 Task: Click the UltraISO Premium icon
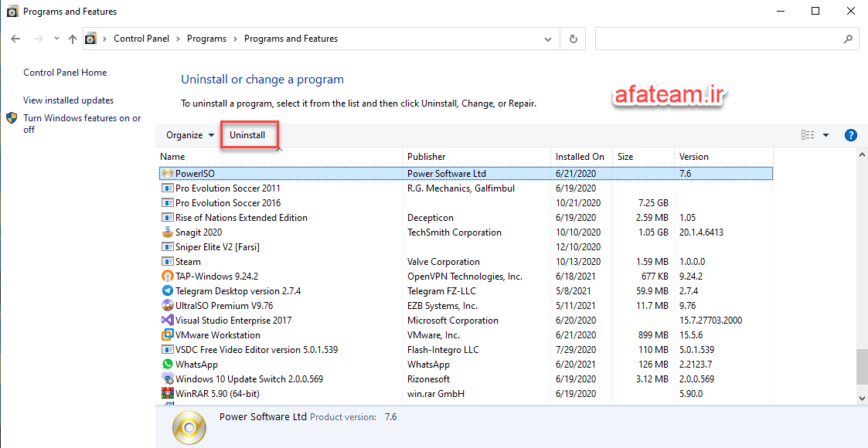pyautogui.click(x=167, y=305)
